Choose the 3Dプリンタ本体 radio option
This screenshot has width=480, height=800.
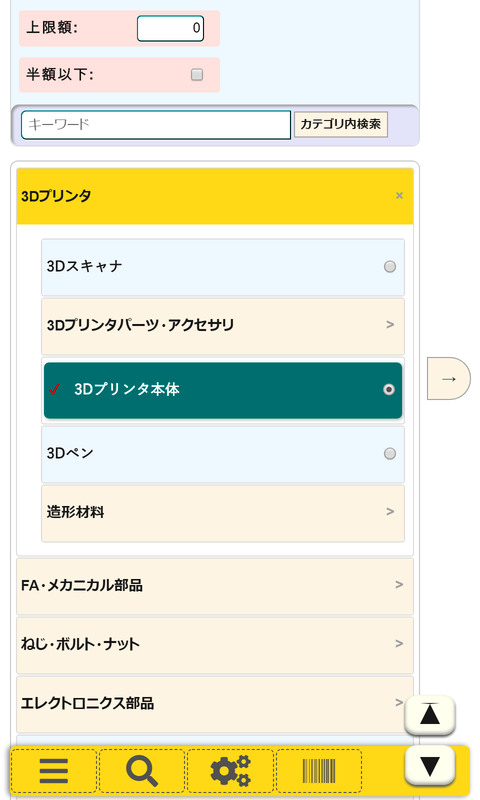click(x=389, y=389)
